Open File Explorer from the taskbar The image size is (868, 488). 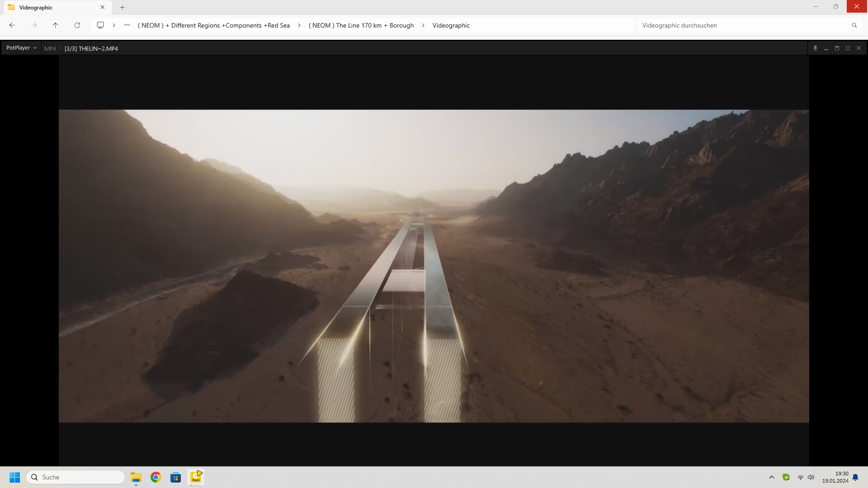pos(136,477)
